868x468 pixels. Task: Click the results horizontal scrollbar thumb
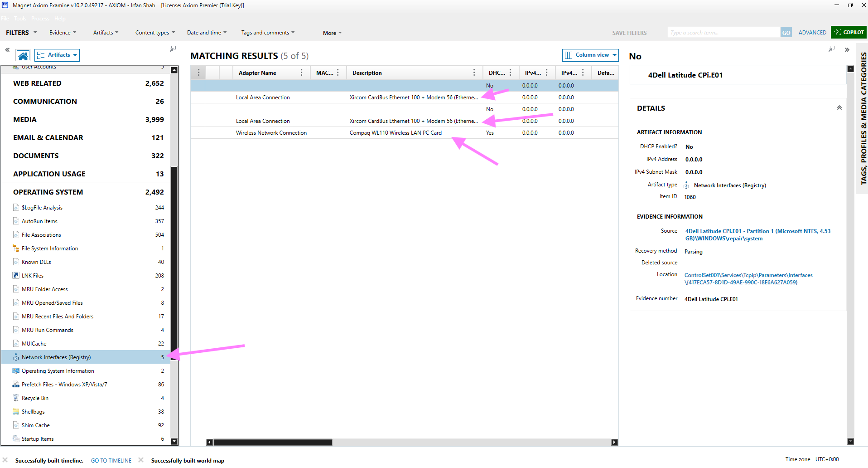click(x=273, y=442)
